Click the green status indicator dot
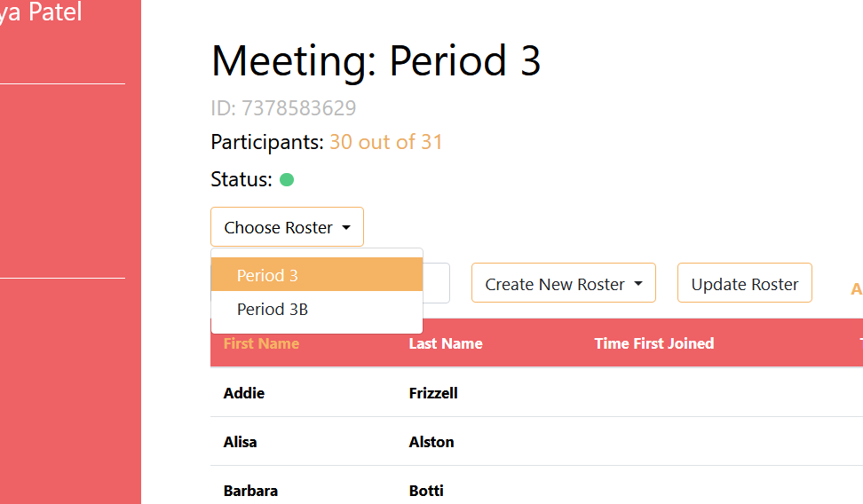The image size is (863, 504). point(287,180)
